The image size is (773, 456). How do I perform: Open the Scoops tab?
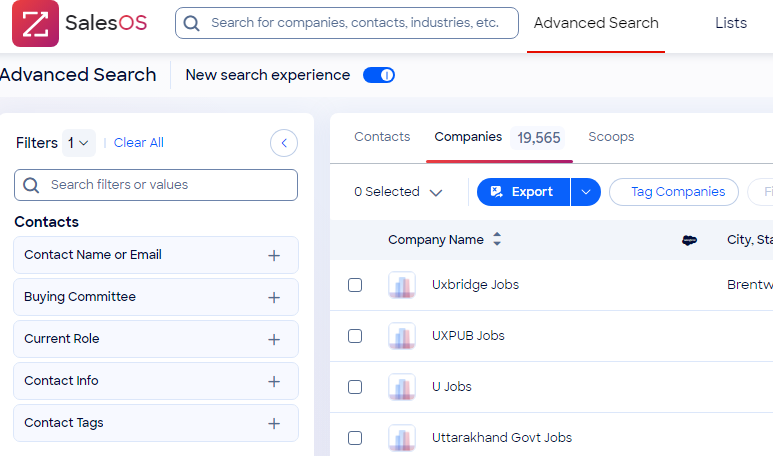point(611,137)
